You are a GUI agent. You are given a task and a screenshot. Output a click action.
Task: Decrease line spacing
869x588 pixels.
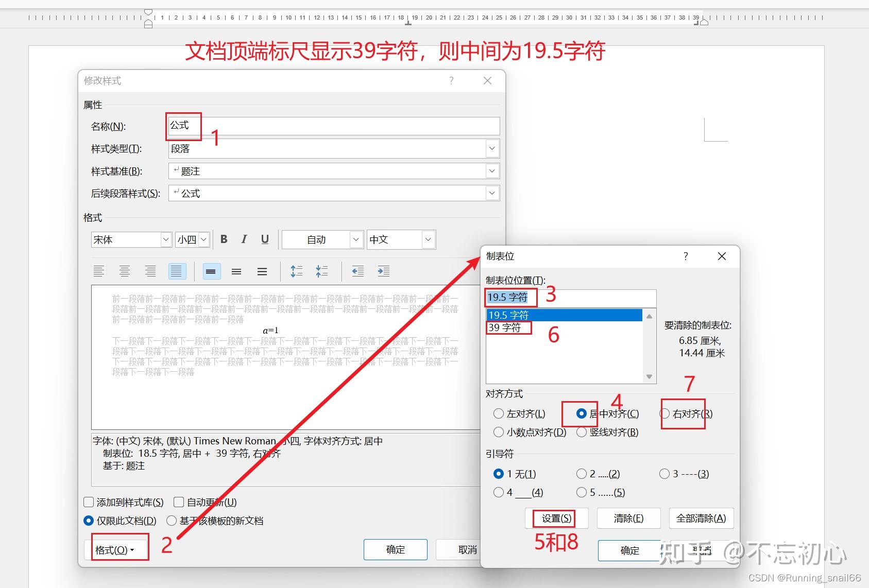point(321,271)
